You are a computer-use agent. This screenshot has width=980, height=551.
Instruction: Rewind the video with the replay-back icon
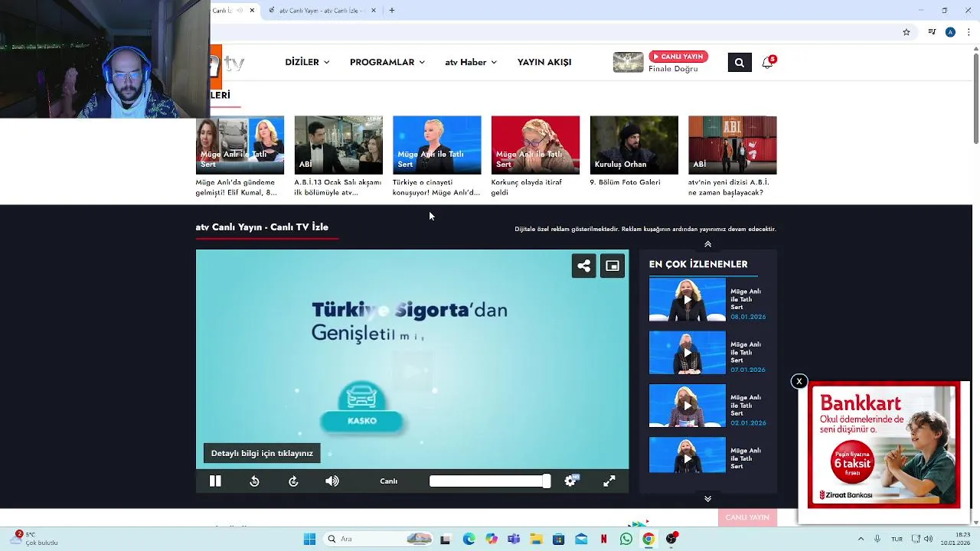tap(254, 481)
